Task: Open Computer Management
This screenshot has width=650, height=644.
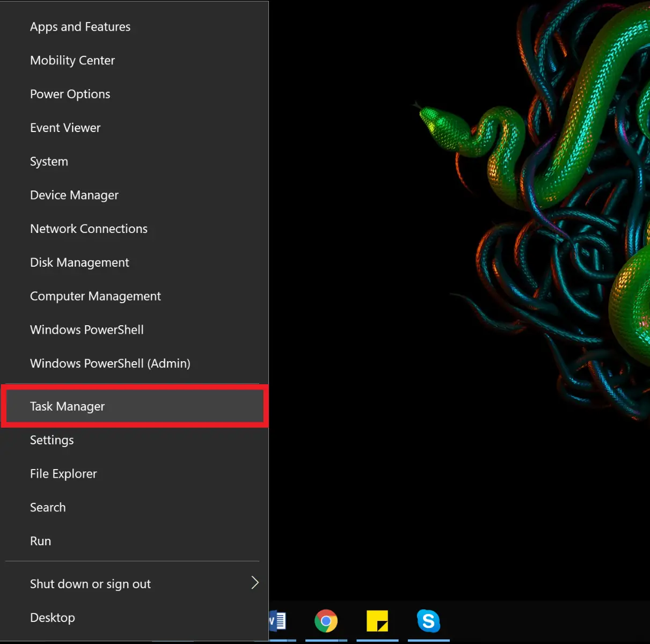Action: pos(95,296)
